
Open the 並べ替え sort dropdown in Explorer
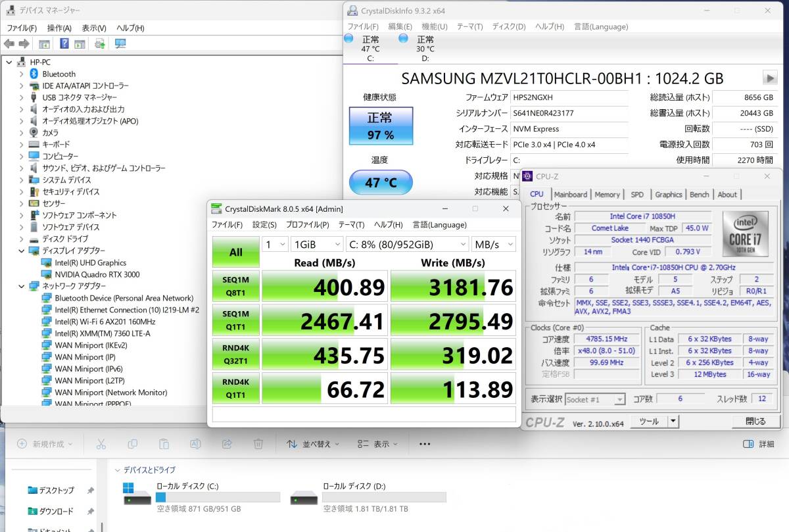[313, 444]
